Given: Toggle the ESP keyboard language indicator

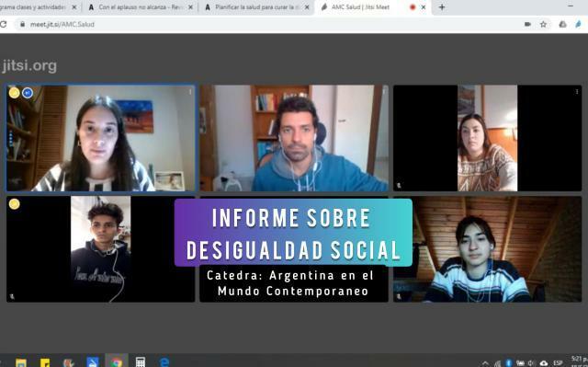Looking at the screenshot, I should pos(558,363).
